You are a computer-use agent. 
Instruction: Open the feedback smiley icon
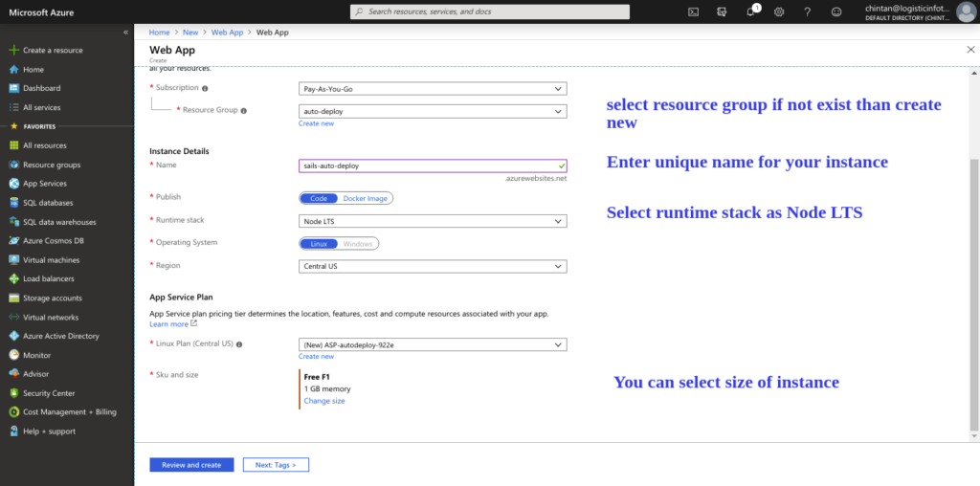click(836, 11)
